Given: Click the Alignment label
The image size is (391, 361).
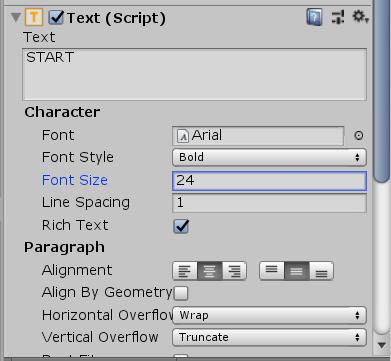Looking at the screenshot, I should point(77,270).
